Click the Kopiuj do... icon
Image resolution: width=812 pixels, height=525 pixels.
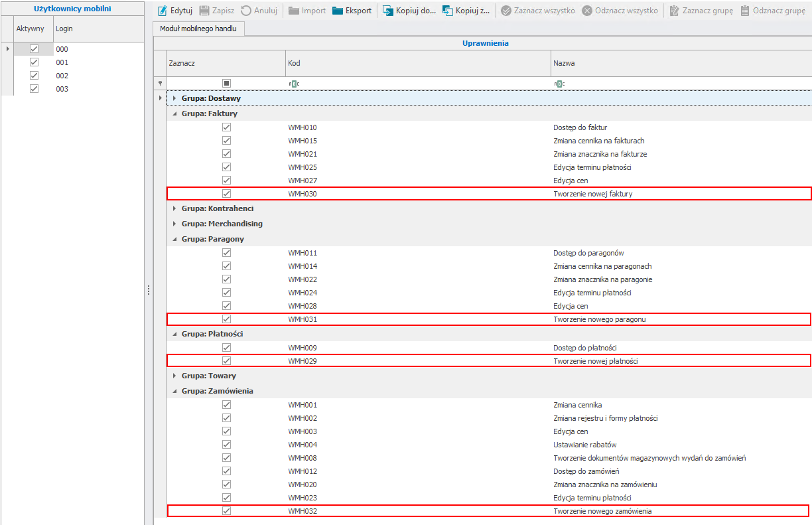[x=388, y=11]
